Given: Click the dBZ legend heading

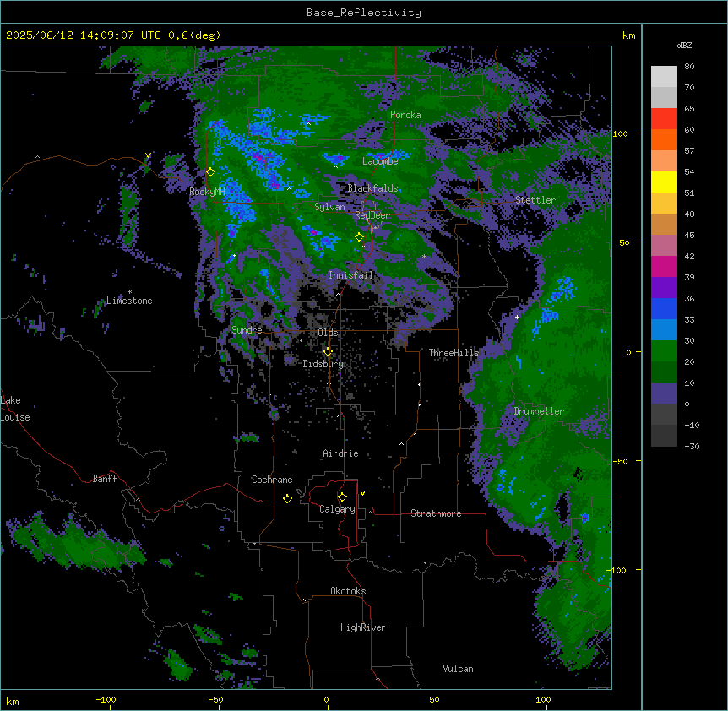Looking at the screenshot, I should pos(684,46).
